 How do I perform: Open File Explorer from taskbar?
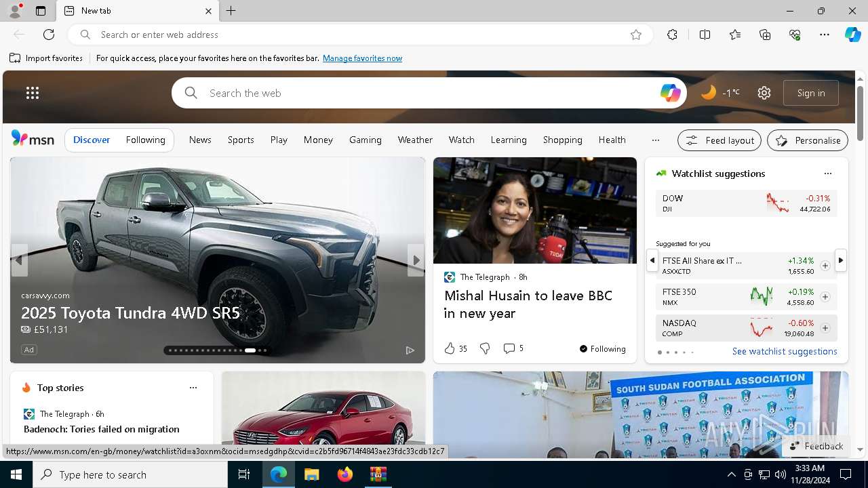[x=311, y=474]
